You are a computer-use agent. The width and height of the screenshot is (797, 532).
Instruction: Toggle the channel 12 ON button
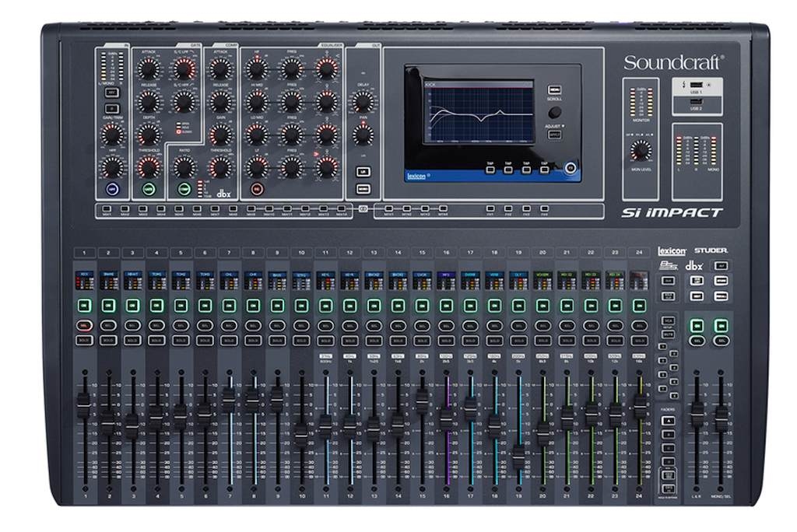[349, 305]
